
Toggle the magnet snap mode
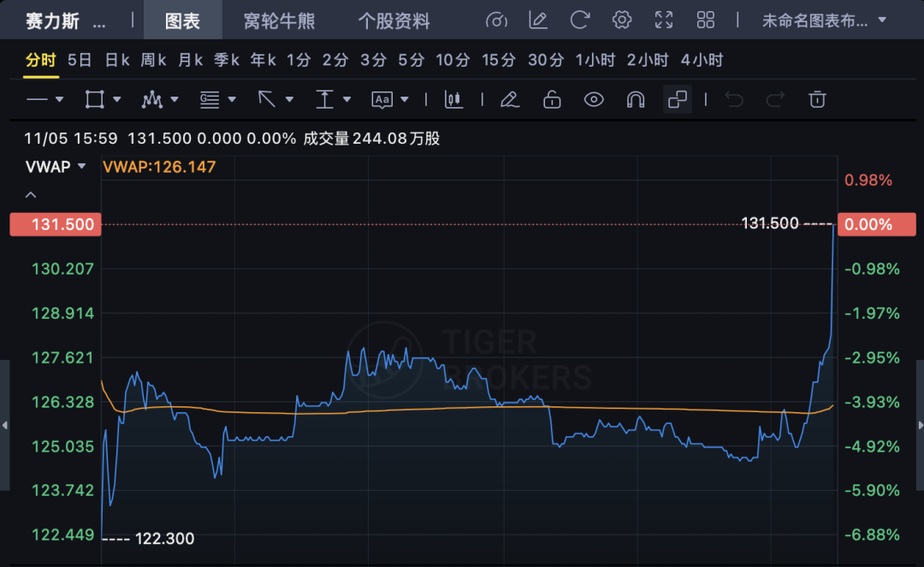point(636,100)
